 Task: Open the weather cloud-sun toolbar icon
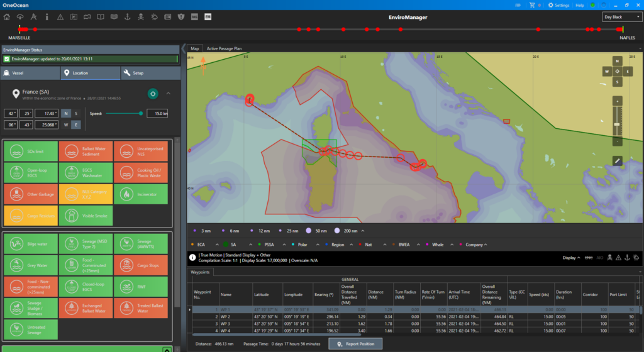point(155,17)
